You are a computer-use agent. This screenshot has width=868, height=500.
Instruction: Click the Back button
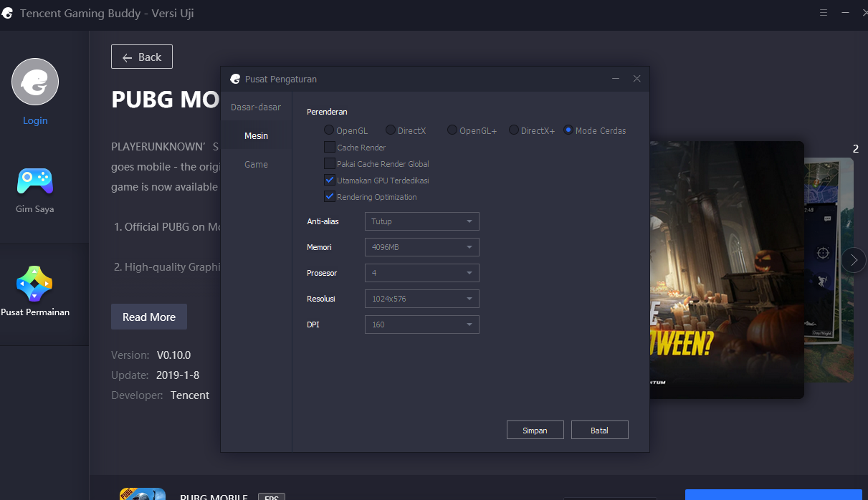[x=142, y=57]
